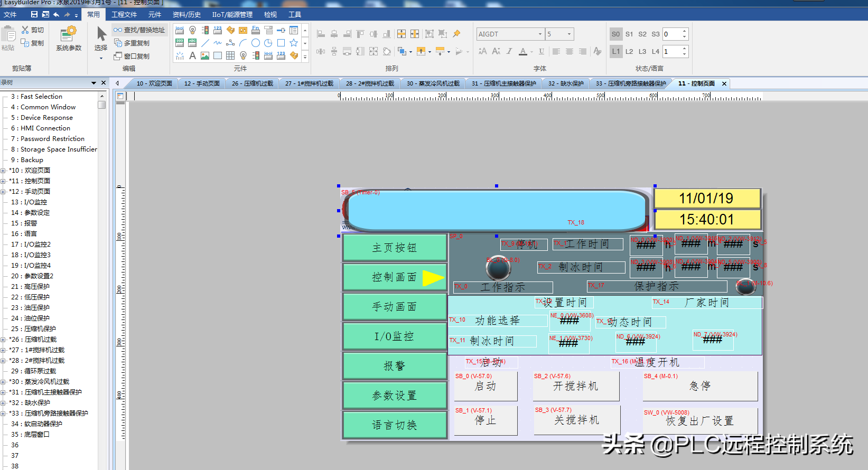Pick the Circle shape tool
Screen dimensions: 868x470
pyautogui.click(x=256, y=43)
